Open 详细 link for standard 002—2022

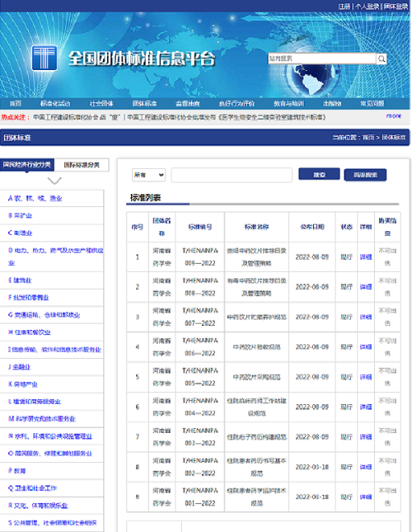pyautogui.click(x=366, y=467)
